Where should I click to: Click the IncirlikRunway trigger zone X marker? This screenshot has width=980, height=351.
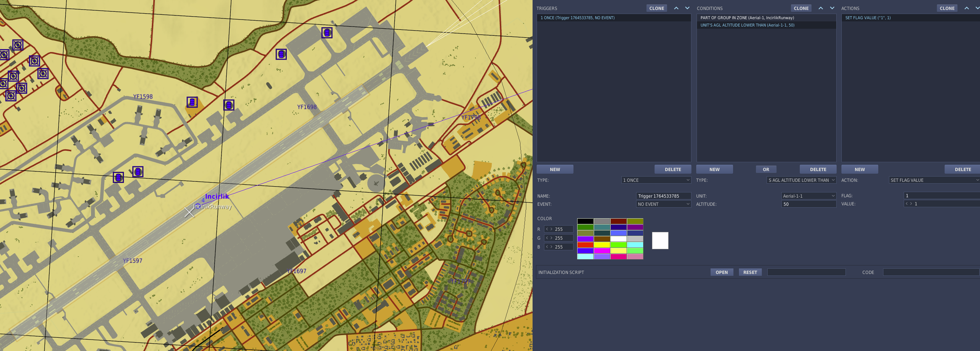[189, 212]
